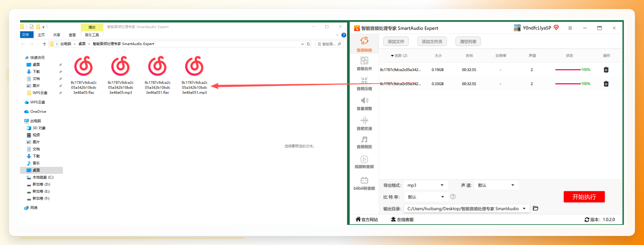The width and height of the screenshot is (644, 245).
Task: Click the red 开始执行 start button
Action: 584,197
